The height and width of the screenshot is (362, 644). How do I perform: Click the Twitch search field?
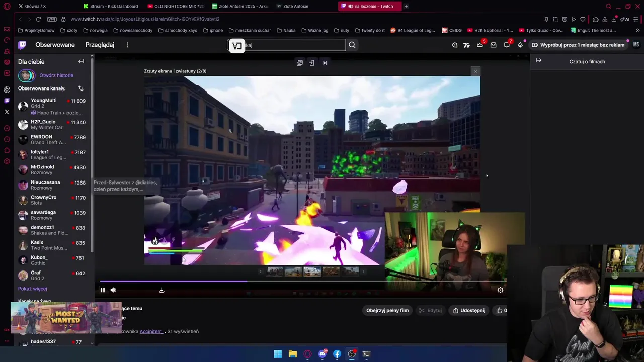click(287, 45)
